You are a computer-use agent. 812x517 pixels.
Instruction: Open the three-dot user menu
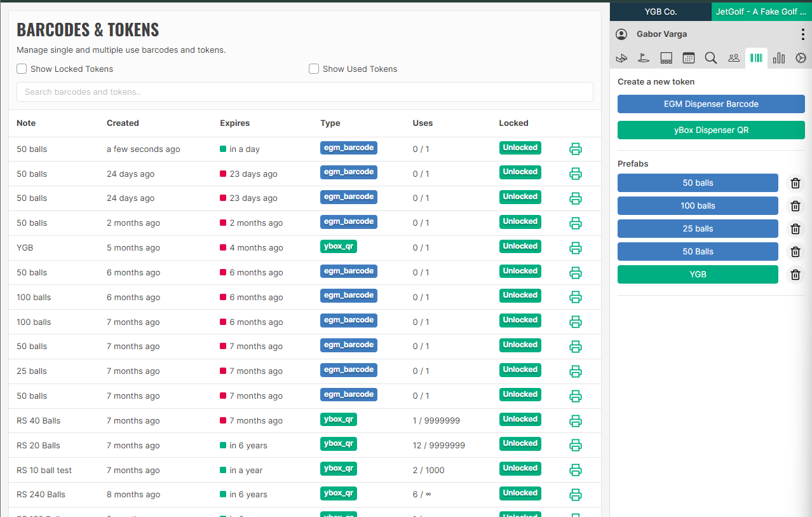pos(802,34)
